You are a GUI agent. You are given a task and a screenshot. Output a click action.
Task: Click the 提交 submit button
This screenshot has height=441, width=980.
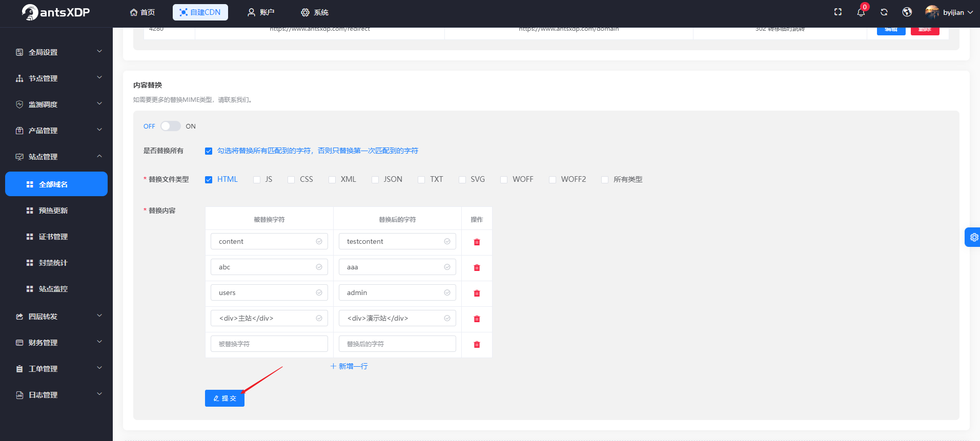click(x=224, y=398)
